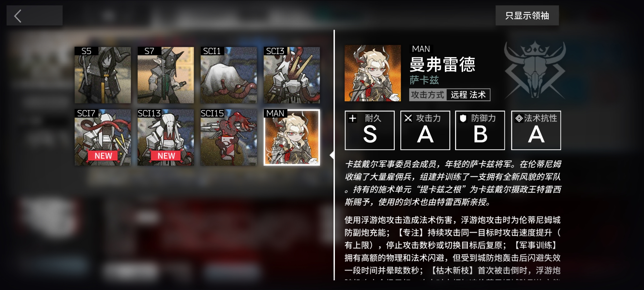Click 曼弗雷德 large portrait image

pos(373,73)
